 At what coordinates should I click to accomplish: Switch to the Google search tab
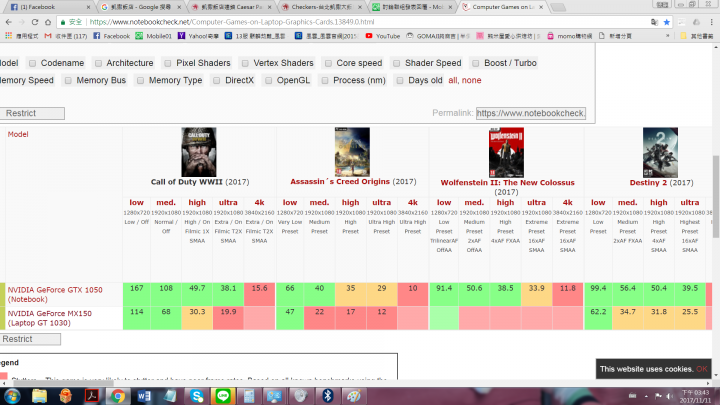(x=140, y=7)
